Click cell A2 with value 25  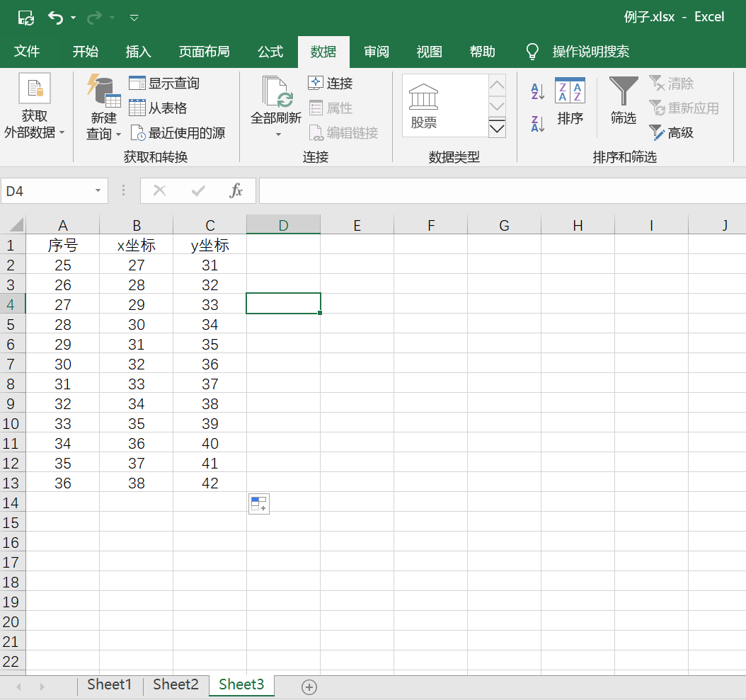63,265
